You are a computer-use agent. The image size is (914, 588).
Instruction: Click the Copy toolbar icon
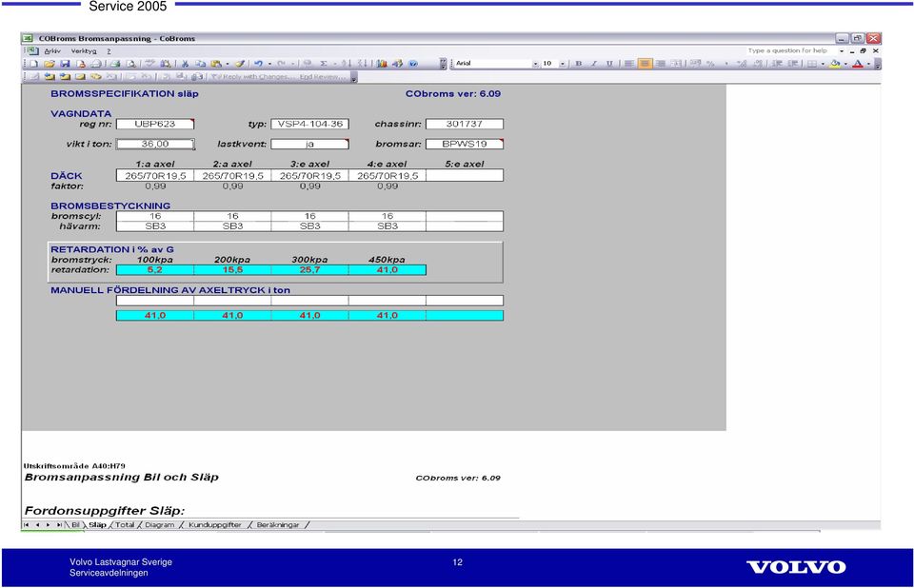[201, 64]
